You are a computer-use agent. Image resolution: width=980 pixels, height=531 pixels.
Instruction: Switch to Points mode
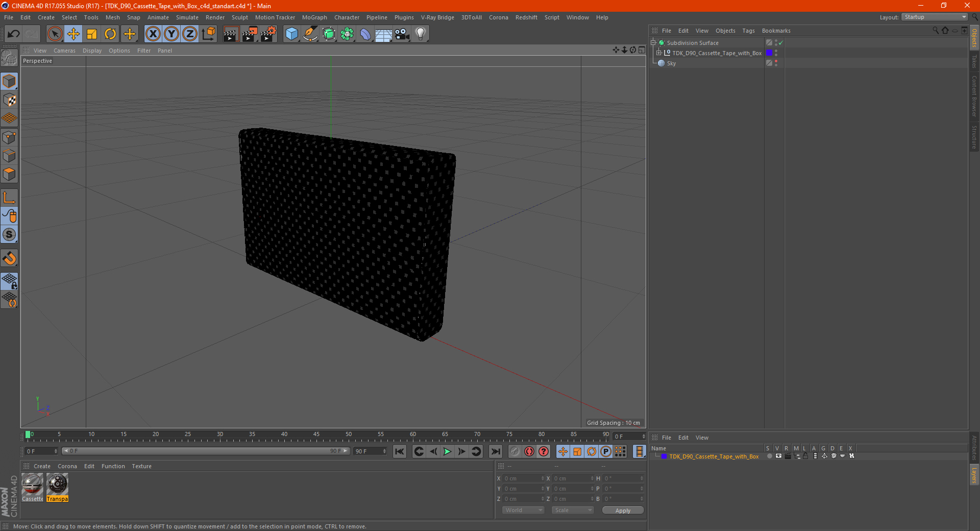pos(9,137)
